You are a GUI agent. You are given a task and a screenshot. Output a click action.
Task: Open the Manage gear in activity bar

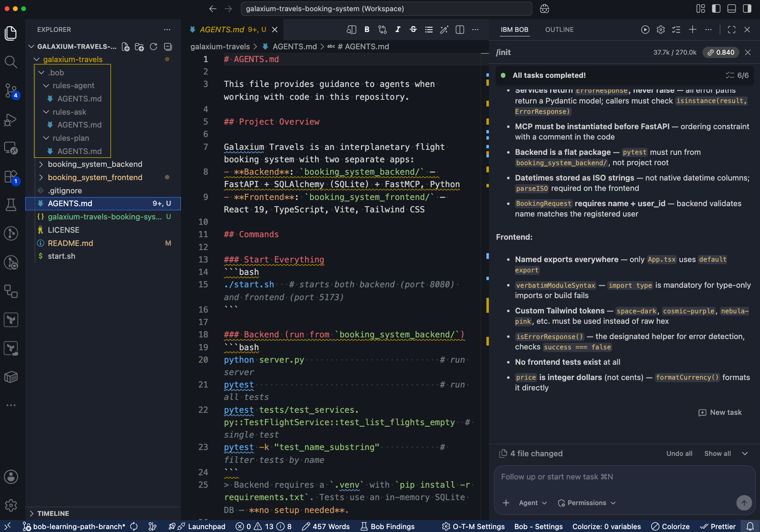(x=11, y=505)
